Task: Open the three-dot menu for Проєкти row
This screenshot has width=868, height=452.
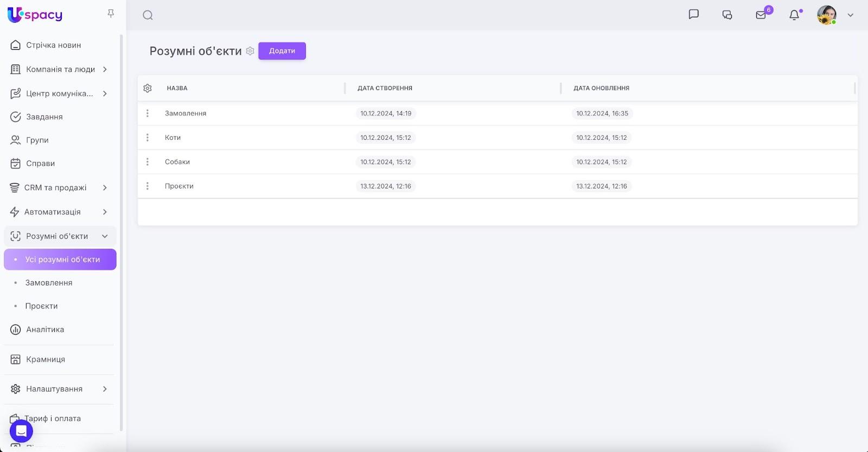Action: 148,186
